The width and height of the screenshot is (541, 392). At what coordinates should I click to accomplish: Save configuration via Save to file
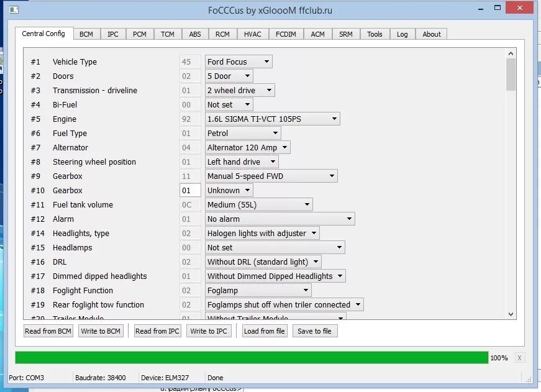click(x=315, y=331)
